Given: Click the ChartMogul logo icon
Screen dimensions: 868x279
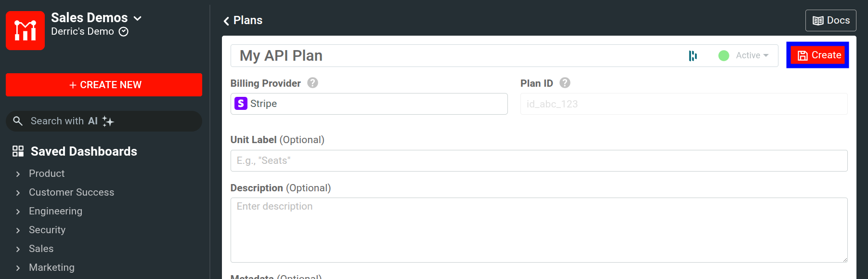Looking at the screenshot, I should click(x=25, y=30).
